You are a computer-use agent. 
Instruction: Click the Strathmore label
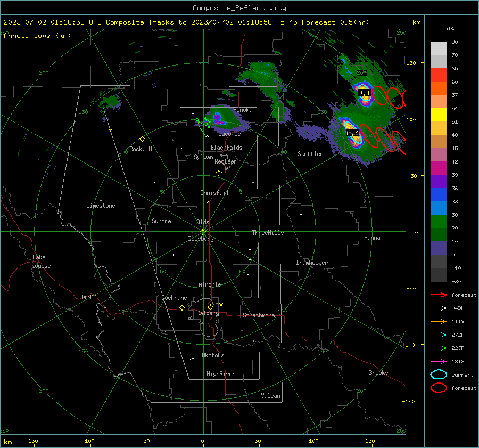259,315
